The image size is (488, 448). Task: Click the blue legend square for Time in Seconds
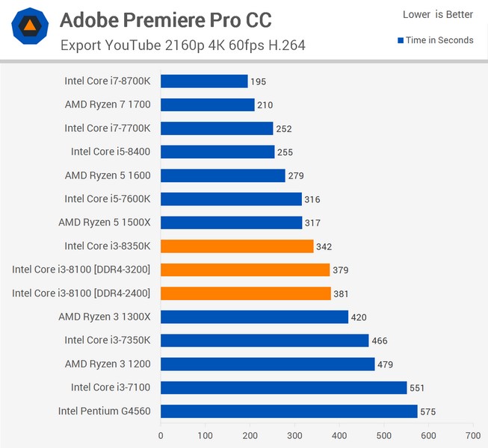401,40
